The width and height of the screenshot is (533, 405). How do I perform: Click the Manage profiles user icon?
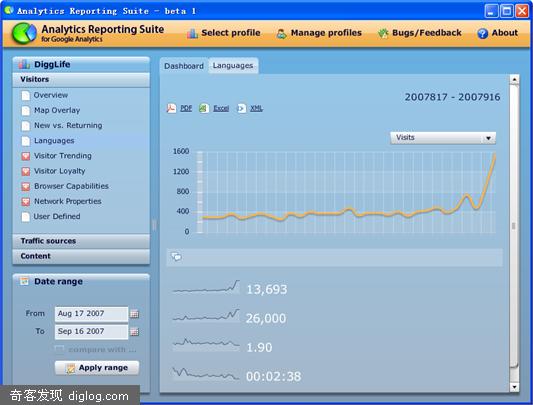281,33
